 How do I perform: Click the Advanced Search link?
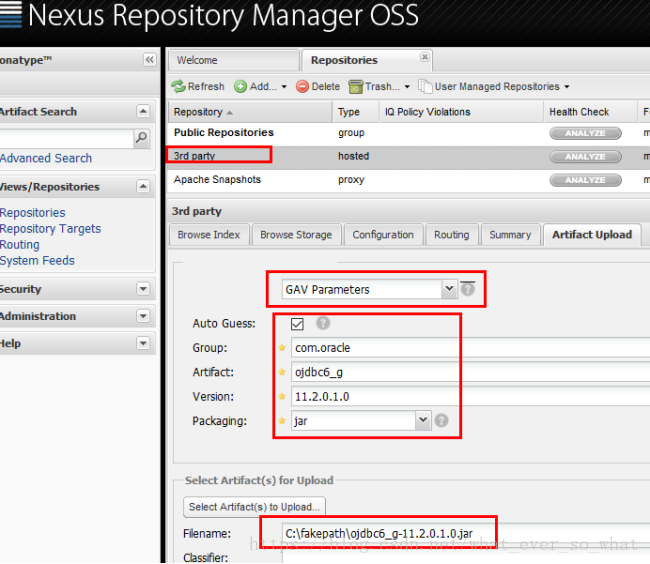coord(46,158)
